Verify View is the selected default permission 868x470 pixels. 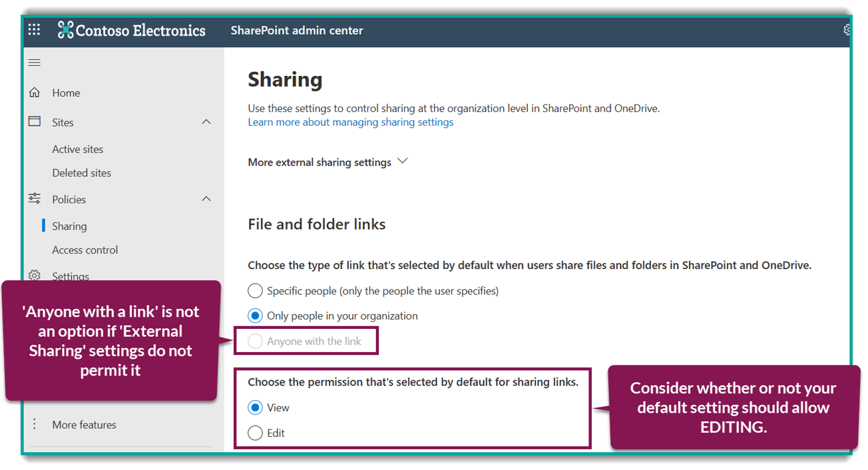click(255, 407)
